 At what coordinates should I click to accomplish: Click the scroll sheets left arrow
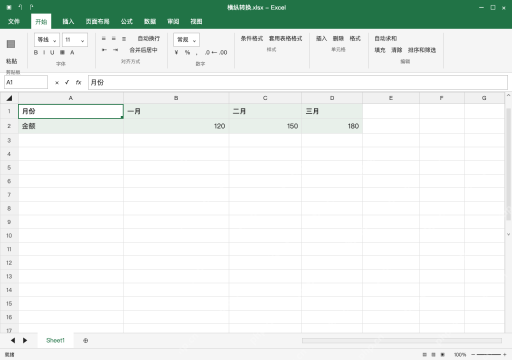click(x=13, y=340)
